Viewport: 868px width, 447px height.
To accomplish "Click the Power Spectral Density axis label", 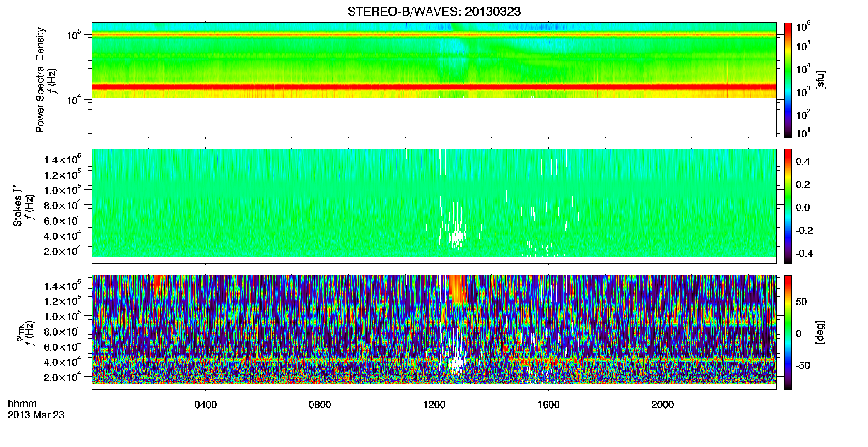I will click(40, 80).
